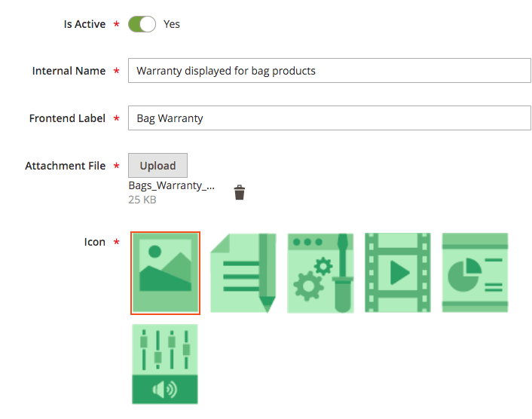The image size is (532, 419).
Task: Focus the Internal Name text field
Action: click(329, 71)
